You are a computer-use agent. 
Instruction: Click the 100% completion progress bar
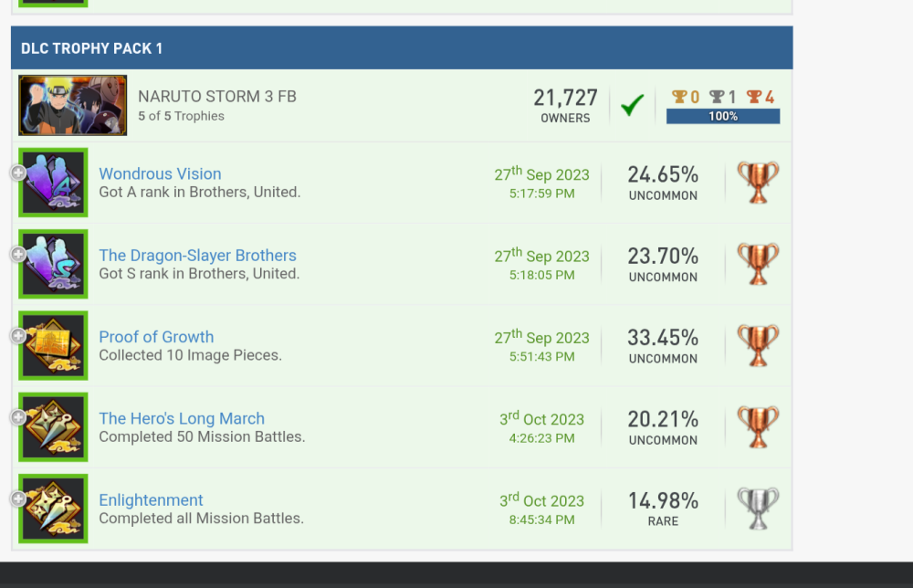coord(722,117)
